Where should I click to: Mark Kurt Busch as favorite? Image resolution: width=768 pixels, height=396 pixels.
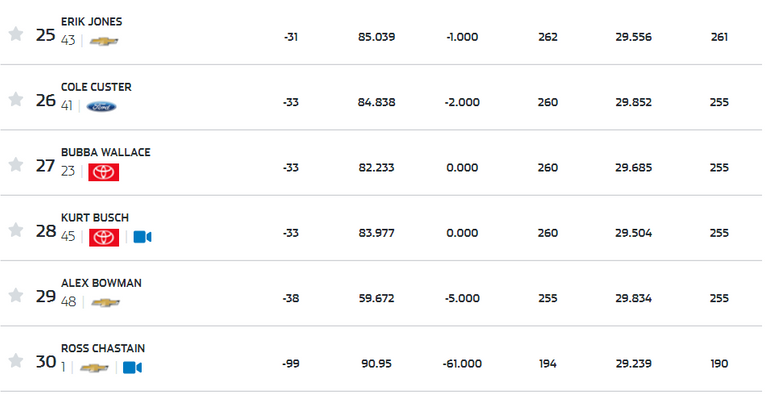tap(16, 229)
